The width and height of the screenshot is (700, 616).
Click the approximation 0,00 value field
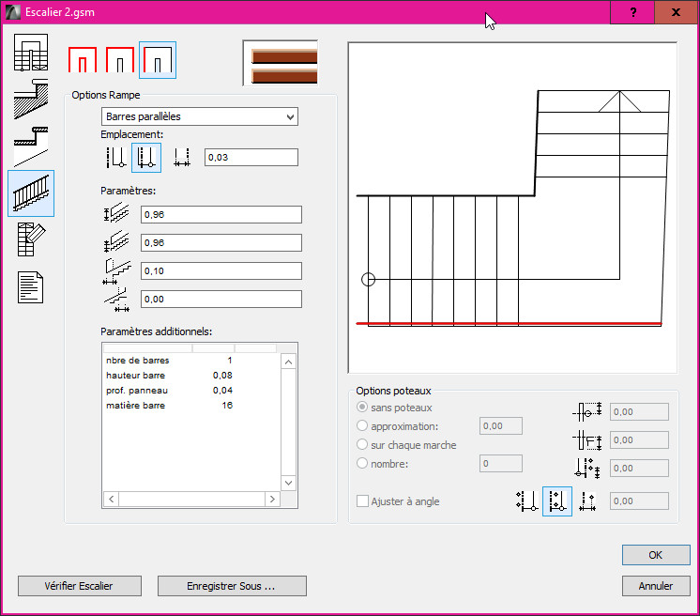[x=501, y=425]
